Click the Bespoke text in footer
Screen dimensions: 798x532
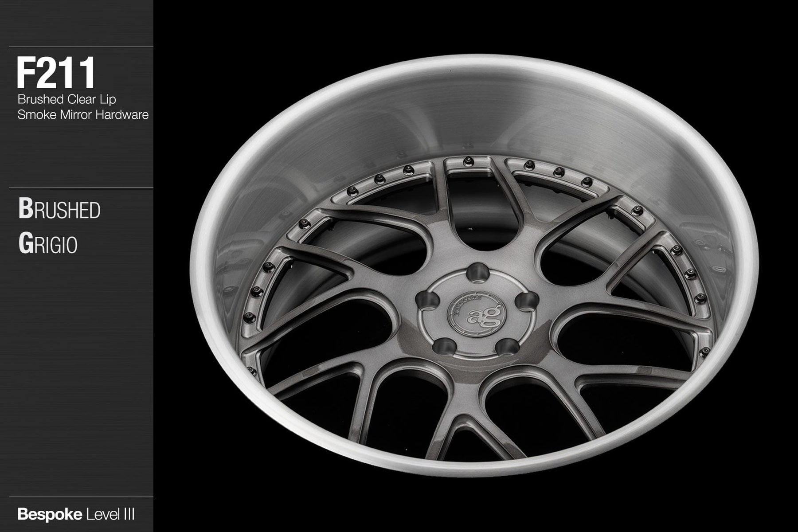click(x=49, y=515)
